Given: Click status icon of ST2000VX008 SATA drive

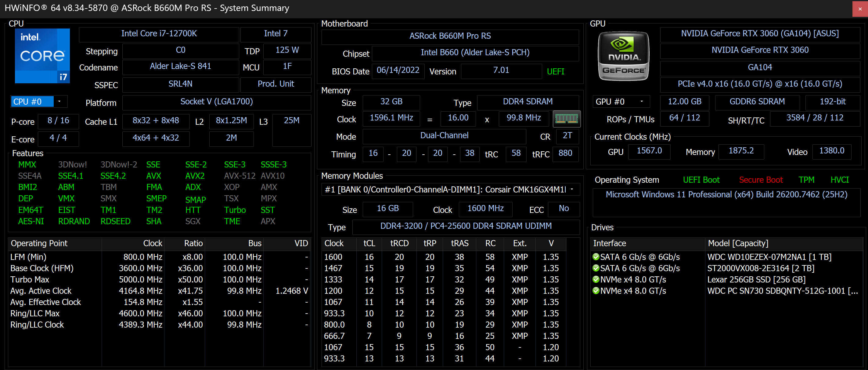Looking at the screenshot, I should coord(596,268).
